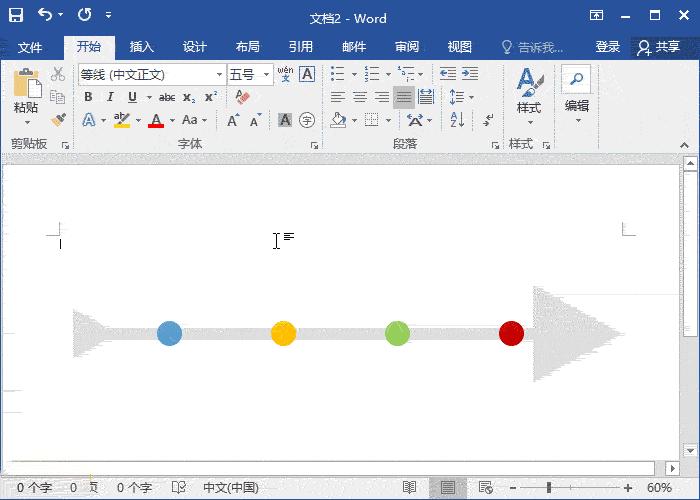
Task: Apply red font color
Action: [x=156, y=120]
